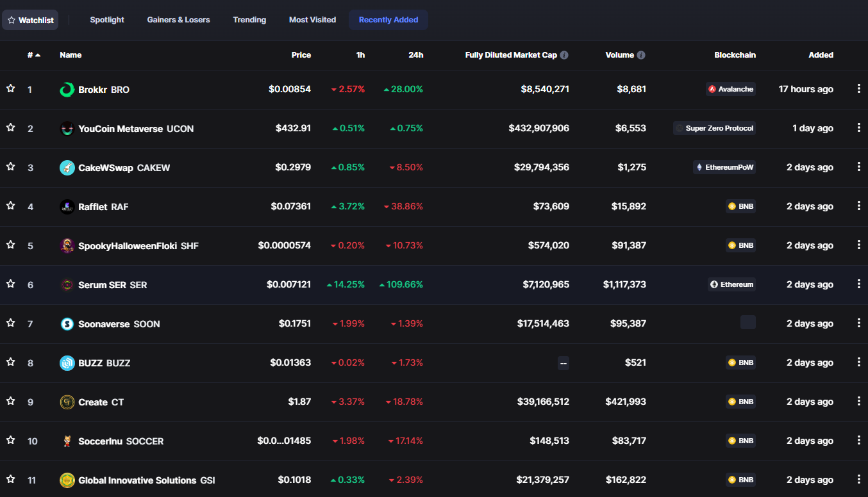Click the 109.66% 24h change value
The width and height of the screenshot is (868, 497).
(401, 284)
